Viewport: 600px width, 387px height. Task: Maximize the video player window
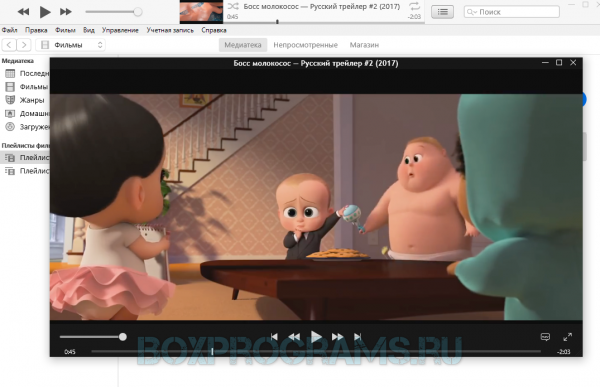point(559,62)
